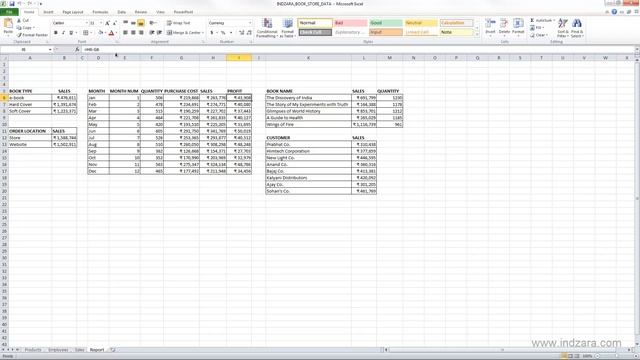Click Increase Font Size icon
The width and height of the screenshot is (640, 360).
[x=107, y=23]
